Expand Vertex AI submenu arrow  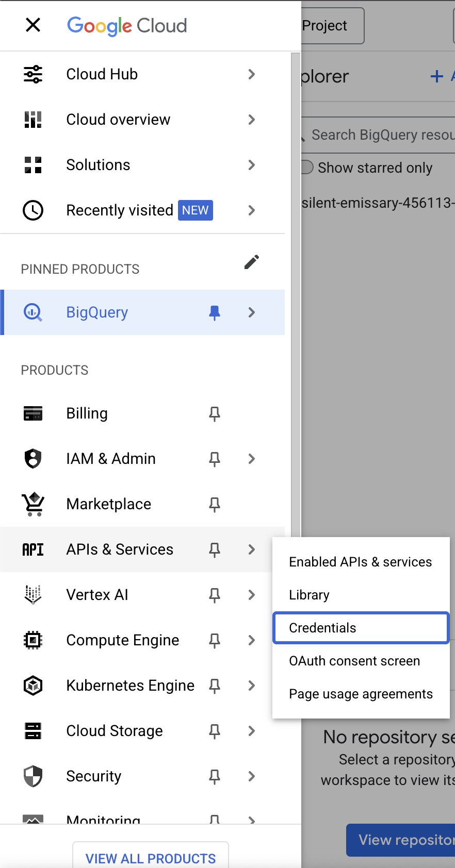(x=252, y=595)
